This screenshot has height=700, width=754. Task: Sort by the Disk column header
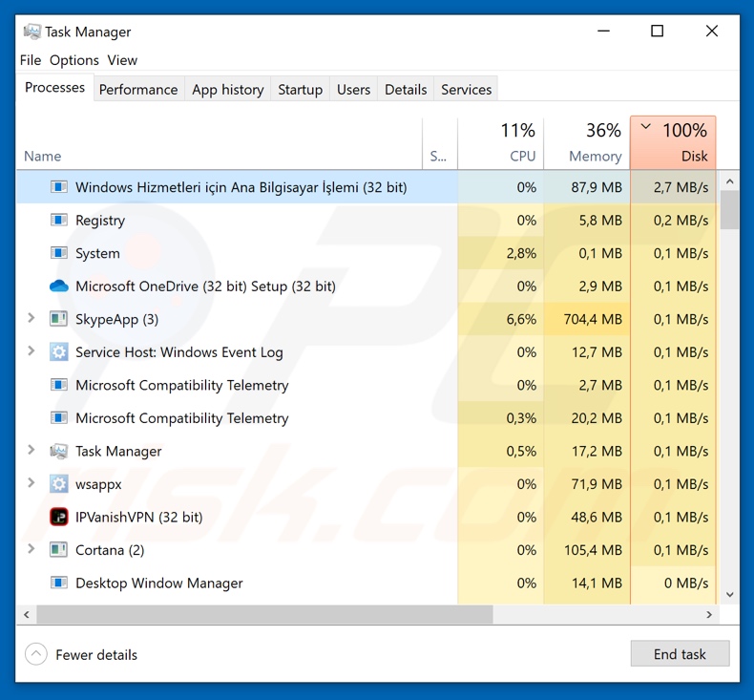pyautogui.click(x=673, y=143)
